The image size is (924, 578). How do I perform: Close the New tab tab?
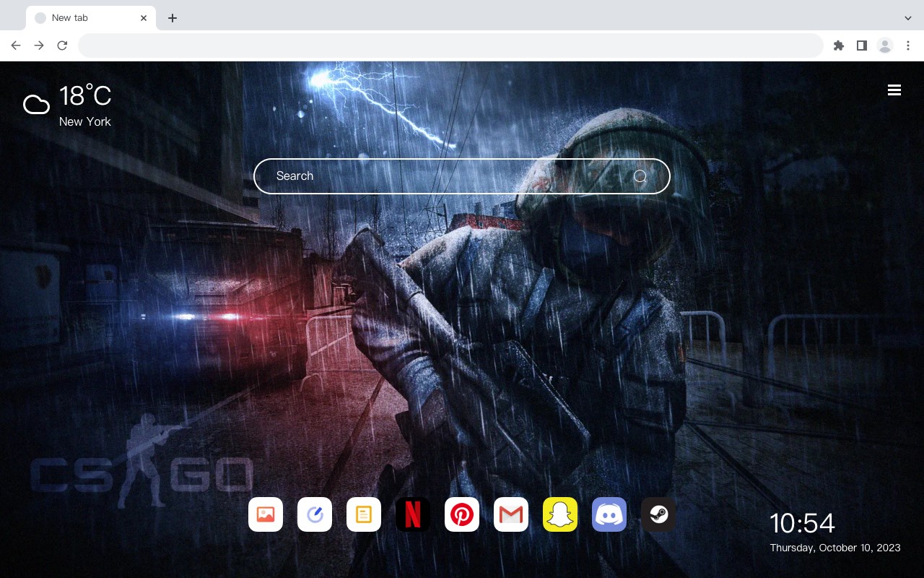click(x=144, y=18)
